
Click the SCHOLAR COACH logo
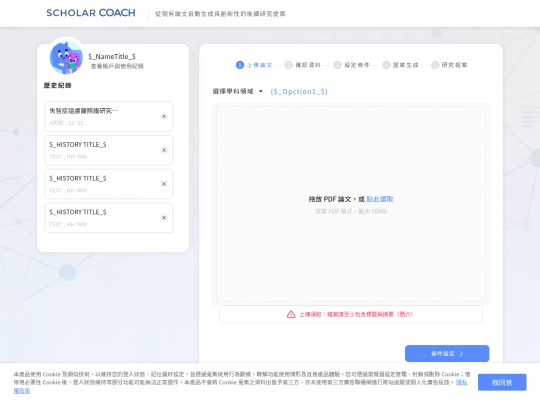click(91, 13)
